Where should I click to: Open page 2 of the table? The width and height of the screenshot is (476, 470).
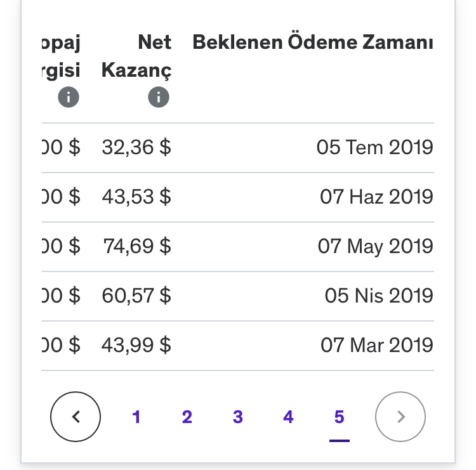tap(187, 417)
